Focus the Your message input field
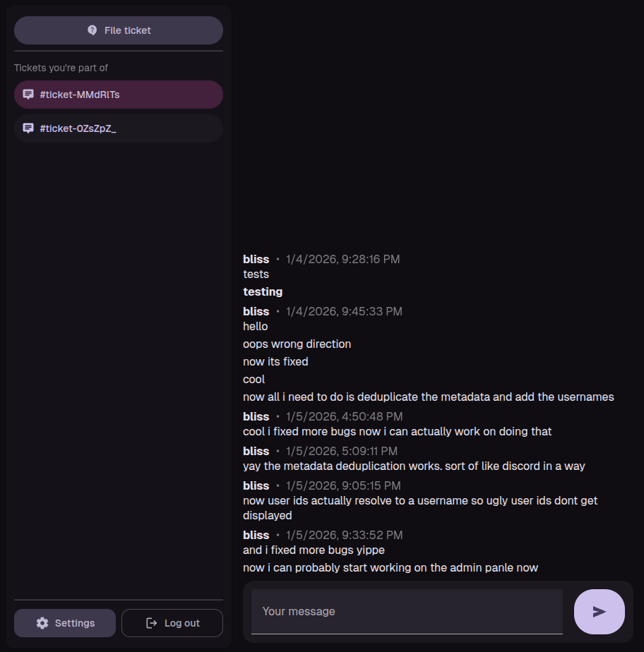Viewport: 644px width, 652px height. point(407,611)
